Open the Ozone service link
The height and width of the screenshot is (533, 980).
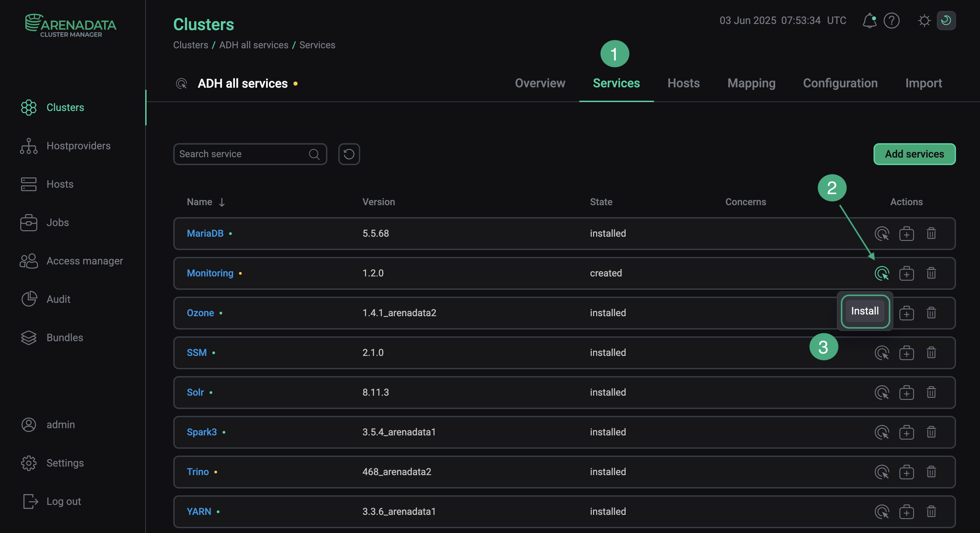click(x=200, y=313)
